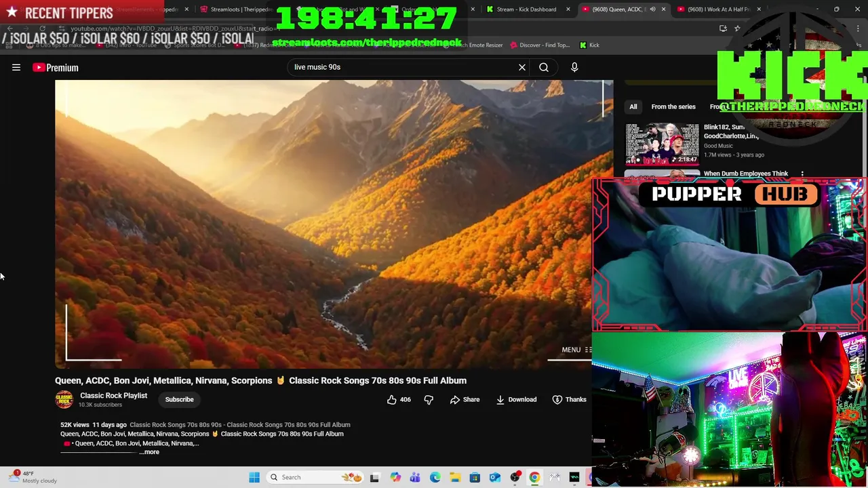Image resolution: width=868 pixels, height=488 pixels.
Task: Open Outlook on taskbar
Action: click(495, 477)
